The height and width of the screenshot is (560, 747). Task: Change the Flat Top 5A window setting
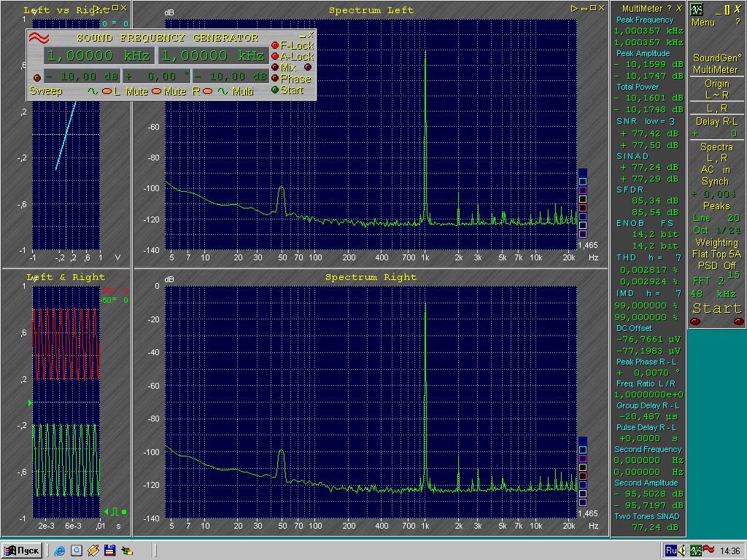tap(716, 254)
